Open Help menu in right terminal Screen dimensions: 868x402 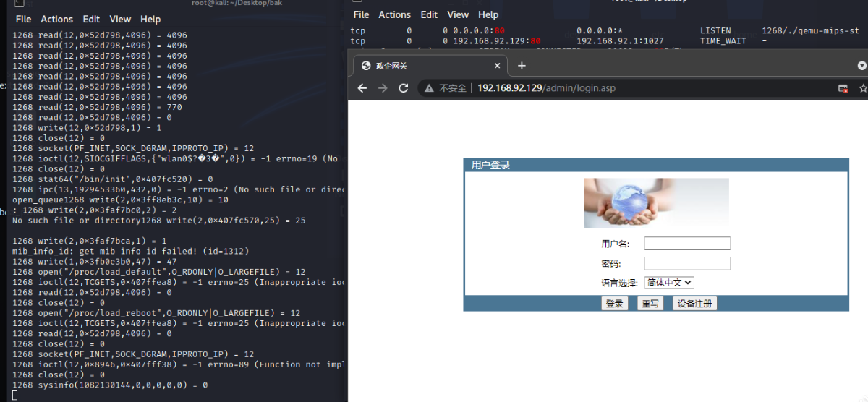click(488, 14)
